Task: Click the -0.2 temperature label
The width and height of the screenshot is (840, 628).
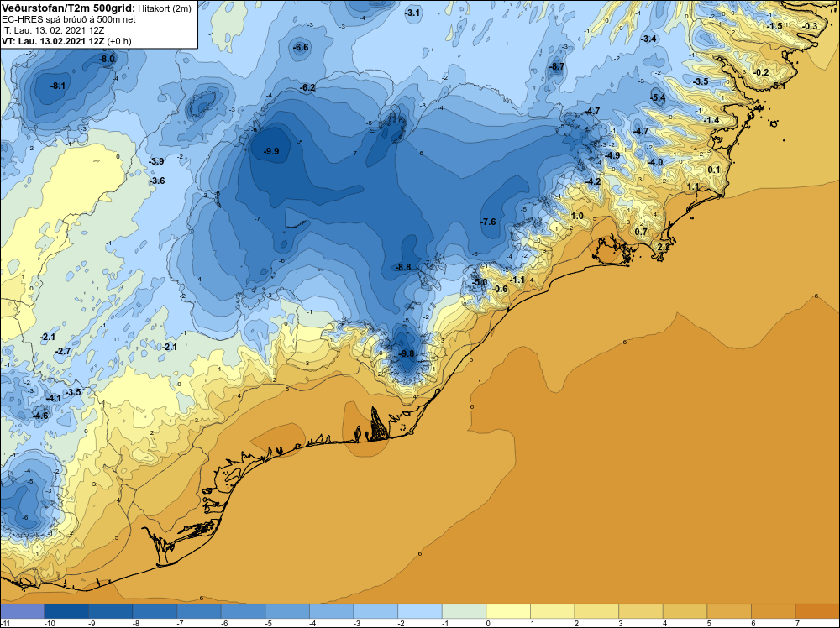Action: [x=761, y=72]
